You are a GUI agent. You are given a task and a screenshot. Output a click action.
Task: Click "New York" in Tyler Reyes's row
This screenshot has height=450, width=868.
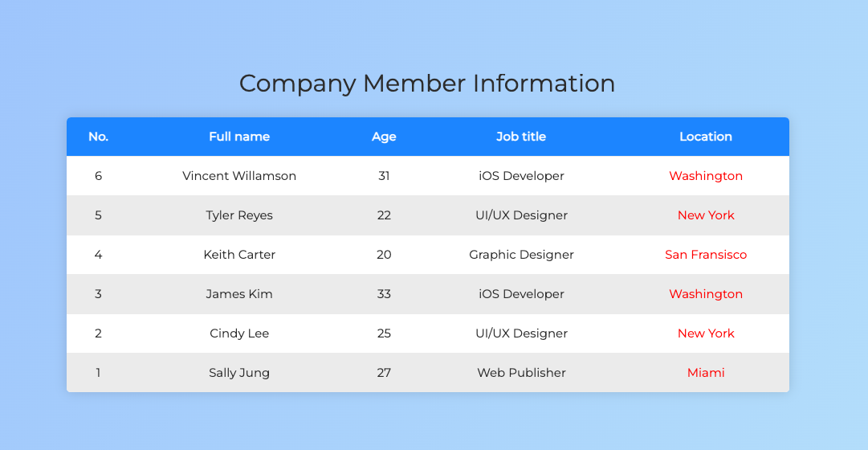(706, 215)
